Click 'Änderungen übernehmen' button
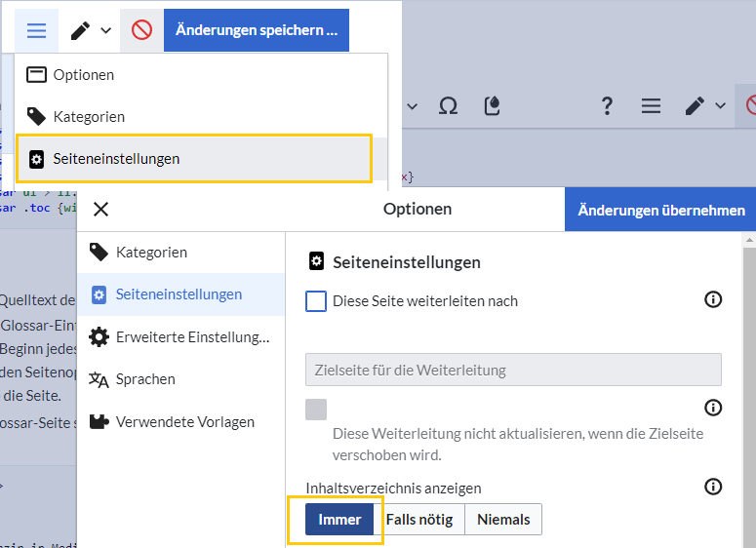 [x=661, y=210]
